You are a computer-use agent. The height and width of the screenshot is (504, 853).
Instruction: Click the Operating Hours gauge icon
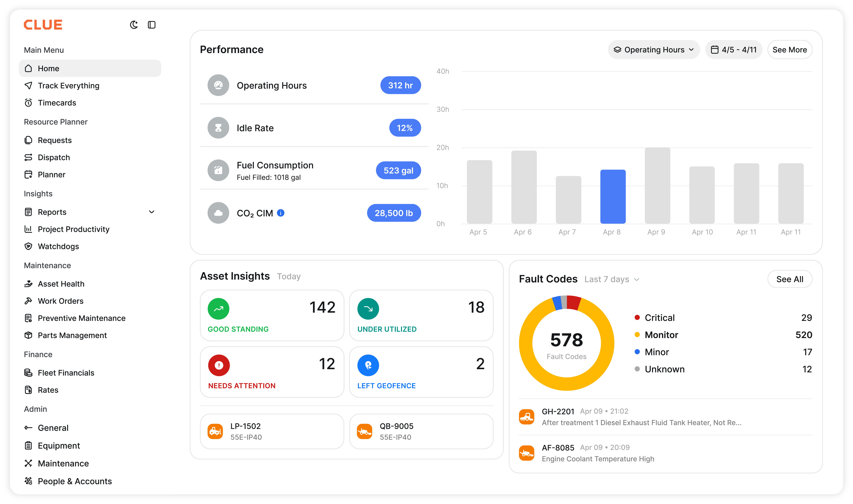point(218,85)
